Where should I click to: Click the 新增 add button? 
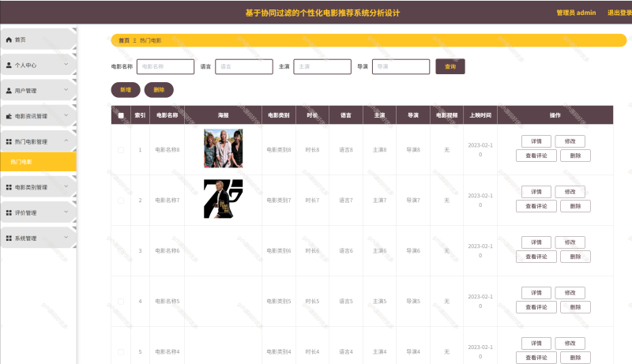coord(126,90)
